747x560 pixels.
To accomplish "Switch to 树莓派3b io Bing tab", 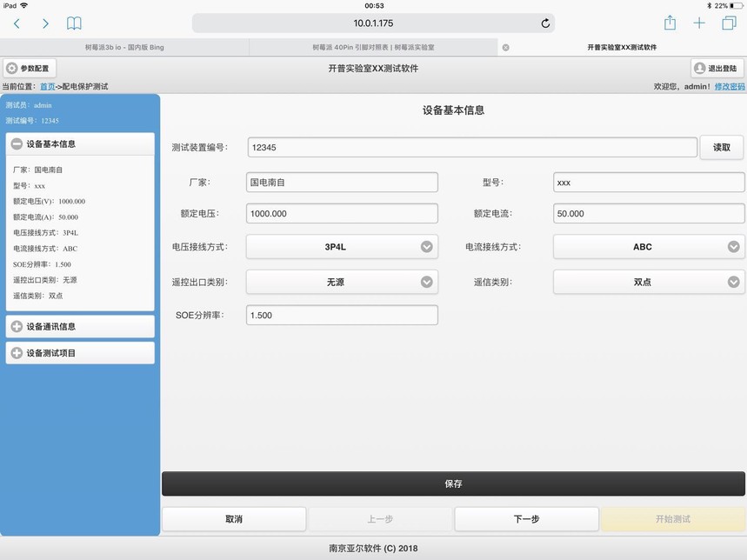I will (124, 48).
